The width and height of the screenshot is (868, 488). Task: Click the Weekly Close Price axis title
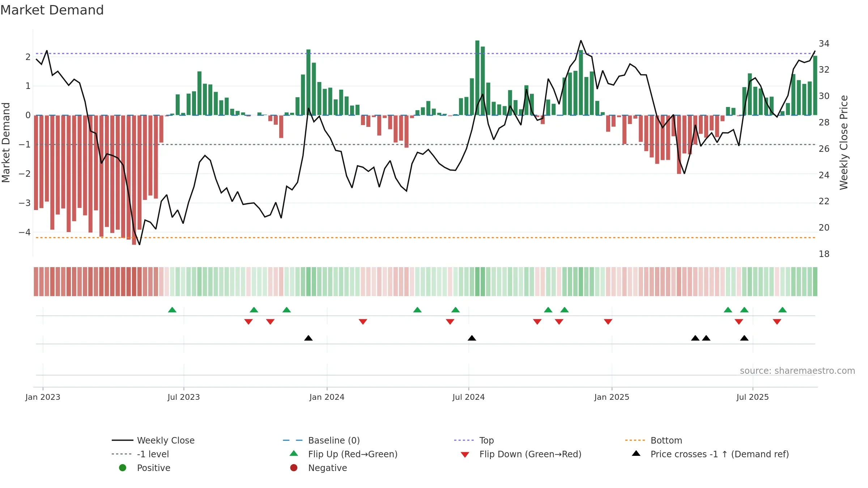click(844, 142)
